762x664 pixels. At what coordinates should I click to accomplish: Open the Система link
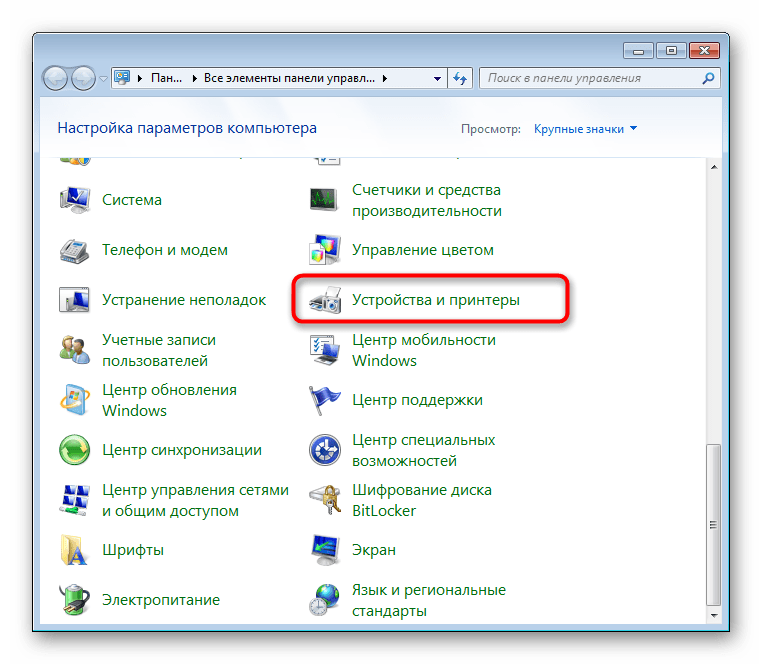[x=132, y=200]
